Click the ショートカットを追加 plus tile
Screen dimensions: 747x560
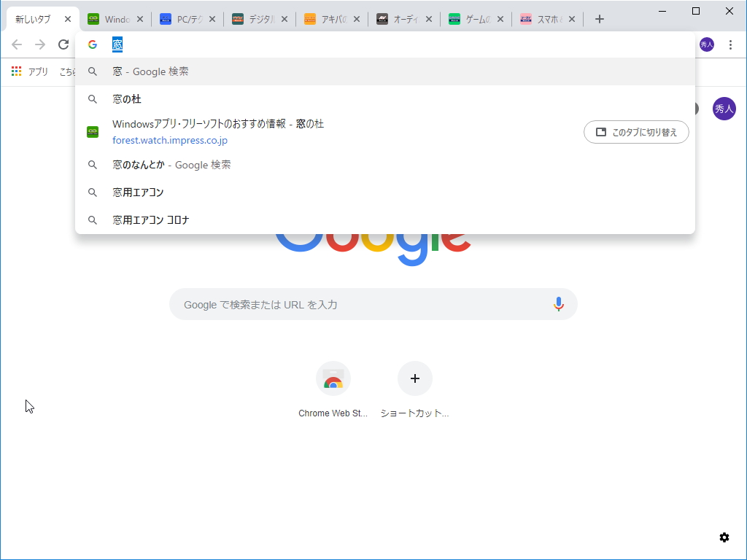(x=415, y=378)
